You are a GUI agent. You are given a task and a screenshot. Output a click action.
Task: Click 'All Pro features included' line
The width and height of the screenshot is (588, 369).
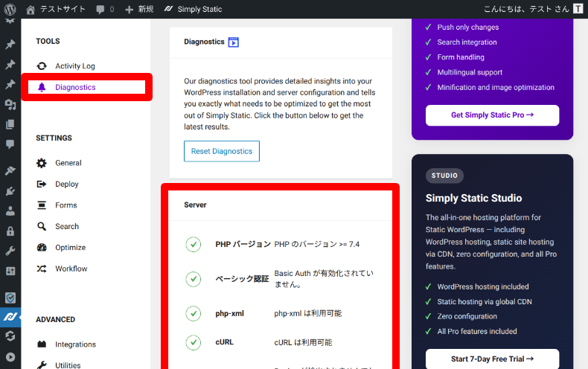[477, 332]
